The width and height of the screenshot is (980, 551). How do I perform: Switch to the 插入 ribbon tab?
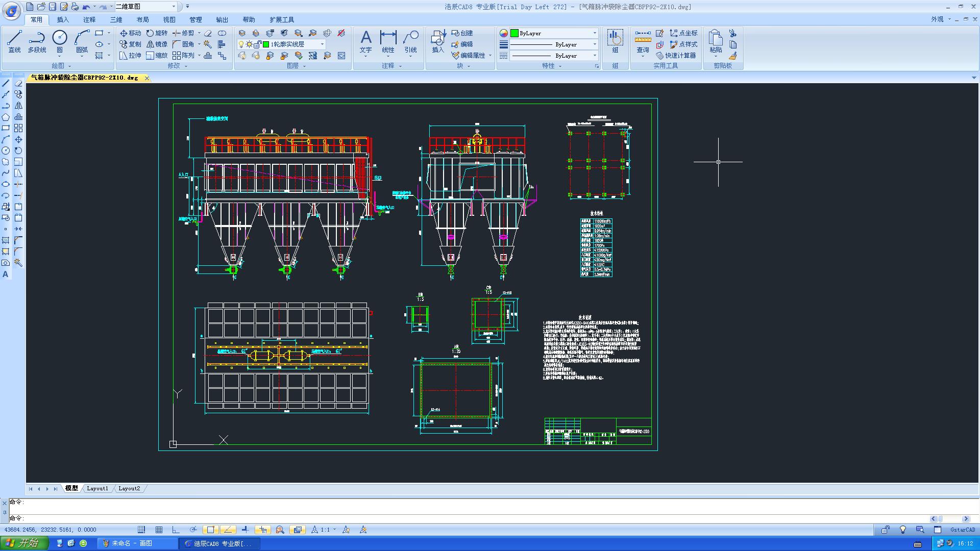[62, 19]
